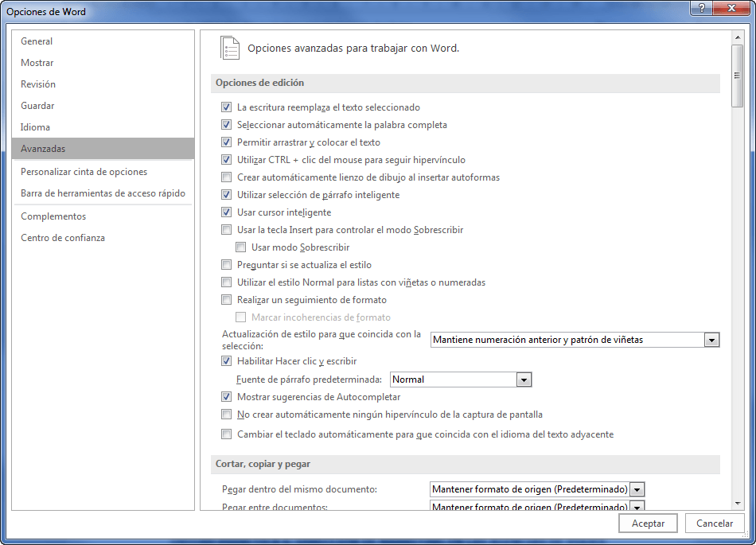The image size is (756, 545).
Task: Click the advanced options document icon
Action: tap(230, 48)
